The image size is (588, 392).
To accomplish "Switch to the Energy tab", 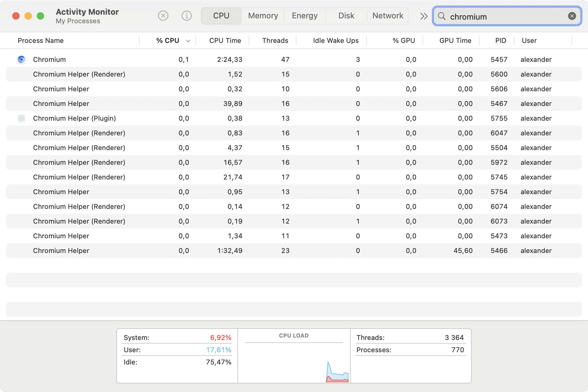I will (305, 16).
